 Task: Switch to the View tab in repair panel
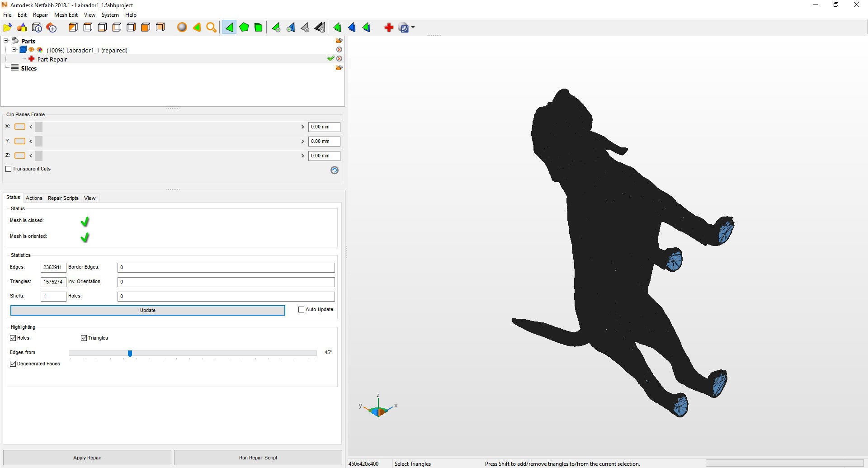[x=90, y=198]
